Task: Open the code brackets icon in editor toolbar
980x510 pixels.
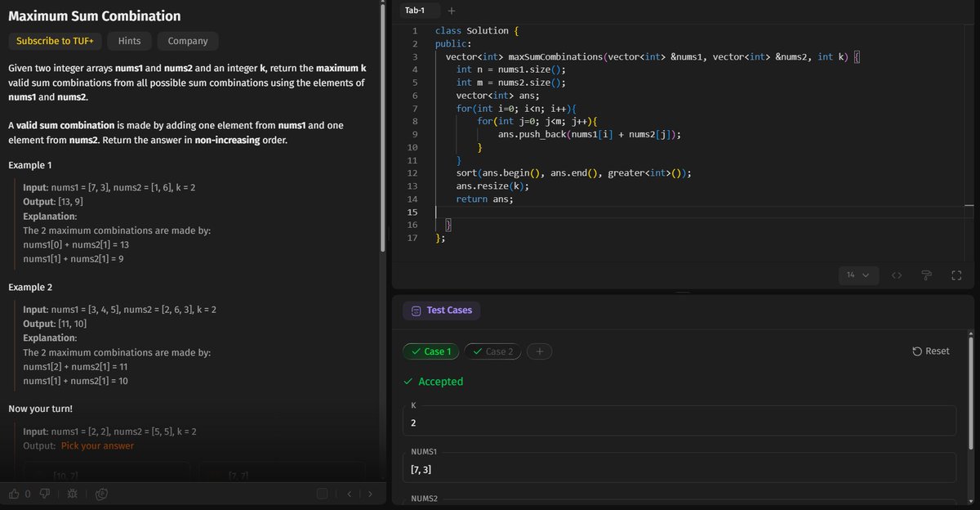Action: click(x=896, y=275)
